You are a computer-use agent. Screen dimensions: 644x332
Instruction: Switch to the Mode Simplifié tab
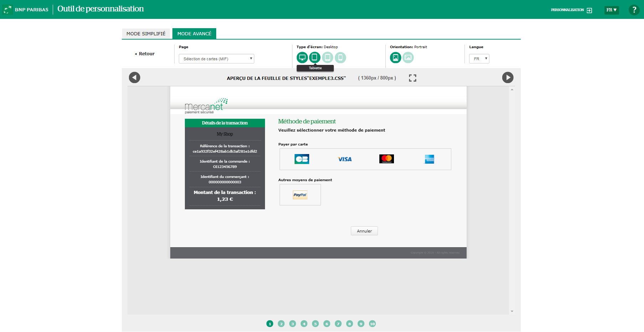pyautogui.click(x=146, y=34)
